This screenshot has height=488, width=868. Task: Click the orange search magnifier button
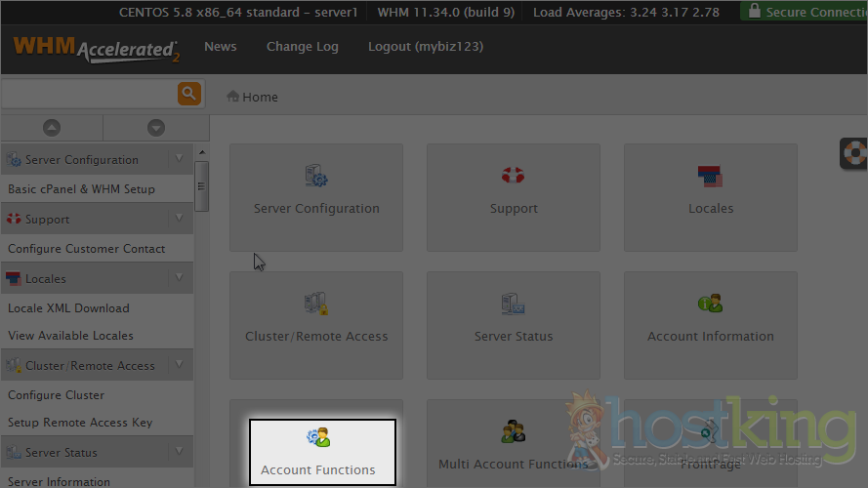[x=188, y=94]
